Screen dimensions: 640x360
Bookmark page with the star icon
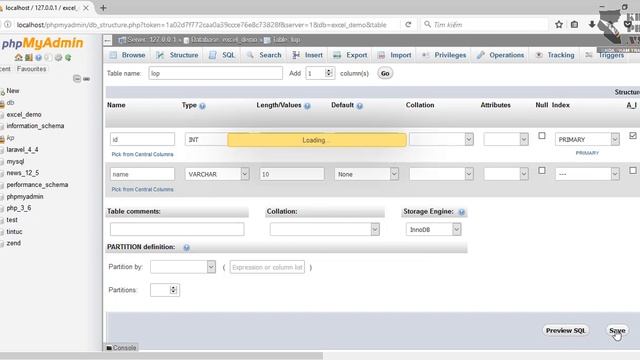tap(559, 24)
